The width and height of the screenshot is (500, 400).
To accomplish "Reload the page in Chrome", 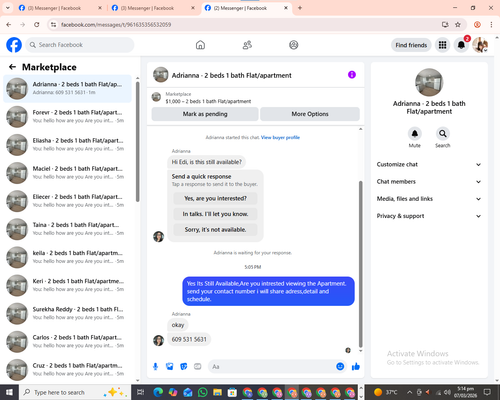I will (37, 24).
